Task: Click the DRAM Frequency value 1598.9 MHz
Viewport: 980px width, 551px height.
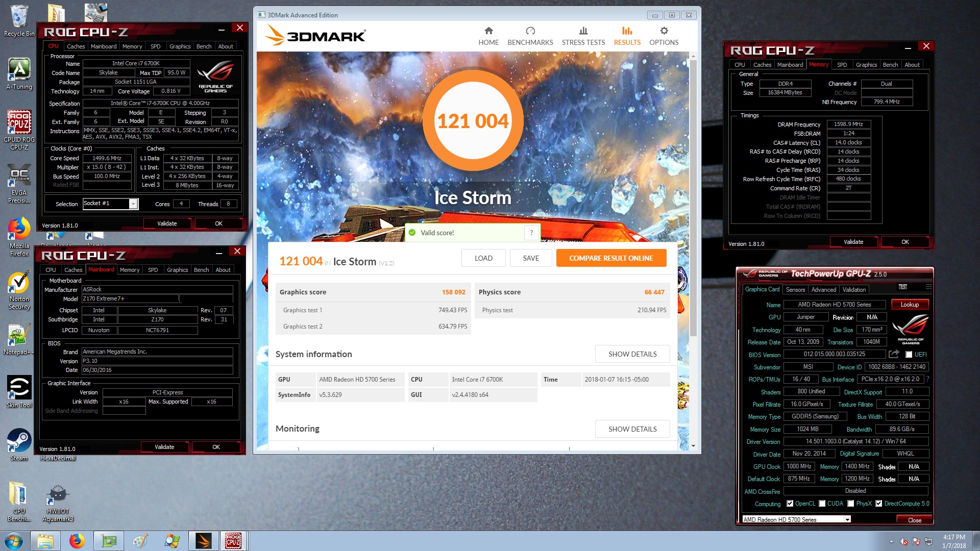Action: click(848, 124)
